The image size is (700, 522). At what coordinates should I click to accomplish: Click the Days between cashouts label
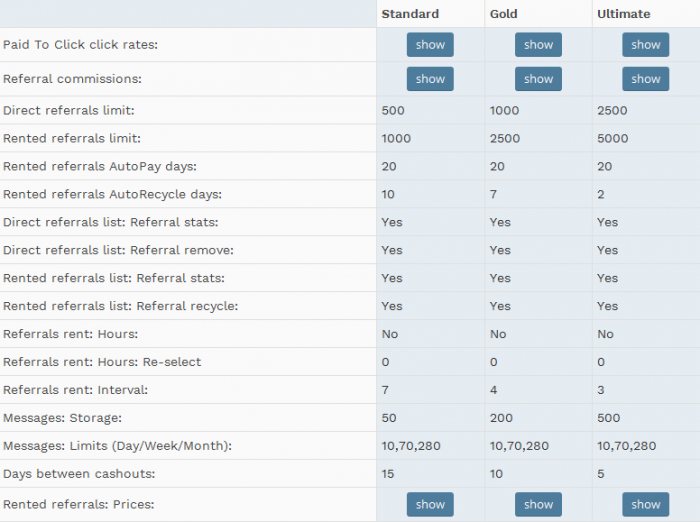[x=79, y=474]
